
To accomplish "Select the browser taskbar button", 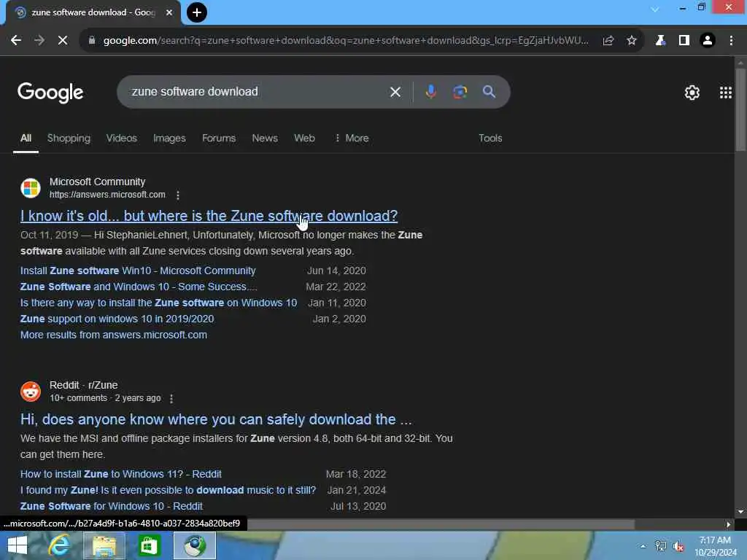I will [194, 545].
